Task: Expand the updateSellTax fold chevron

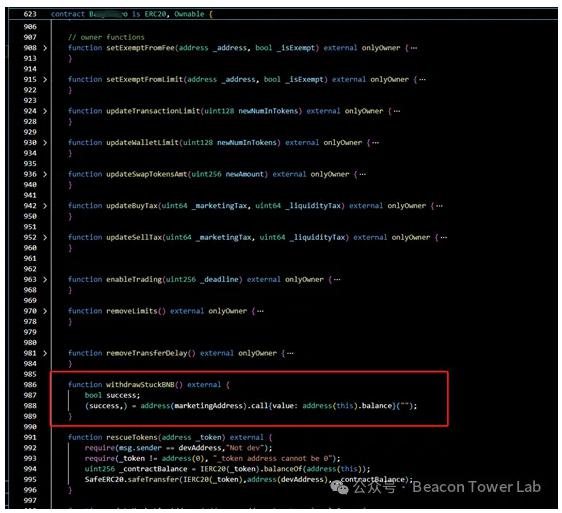Action: coord(45,237)
